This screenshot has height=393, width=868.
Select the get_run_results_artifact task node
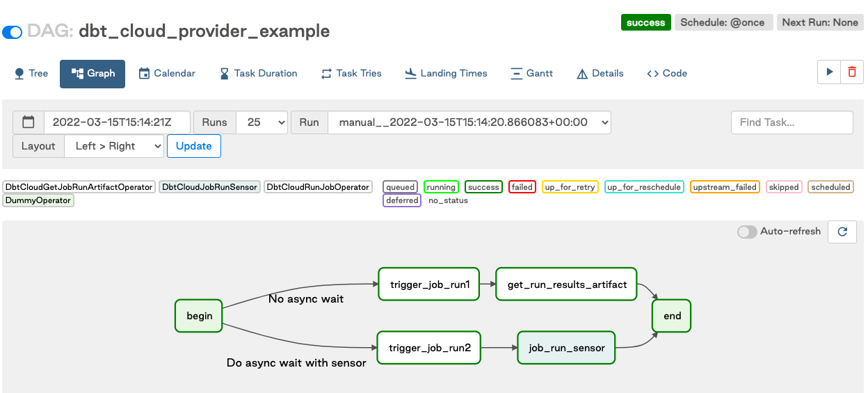(567, 284)
